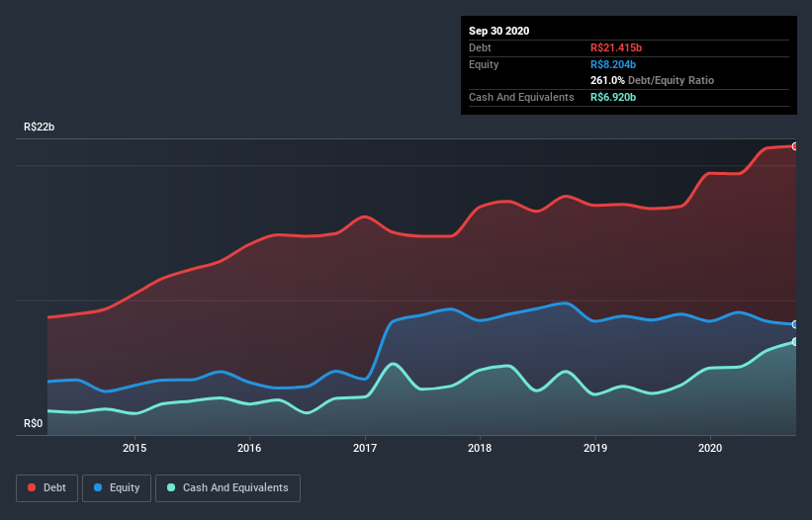Select the red Debt endpoint marker on chart

(795, 146)
